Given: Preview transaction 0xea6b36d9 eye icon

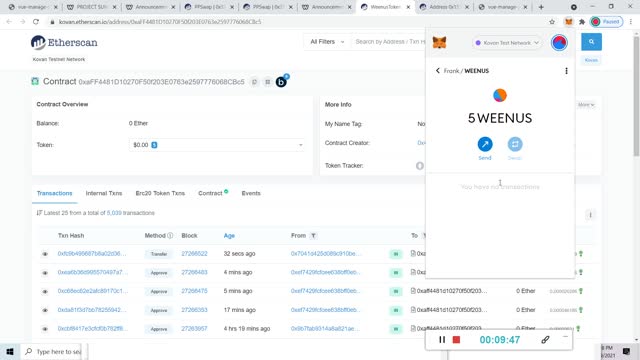Looking at the screenshot, I should pos(45,273).
